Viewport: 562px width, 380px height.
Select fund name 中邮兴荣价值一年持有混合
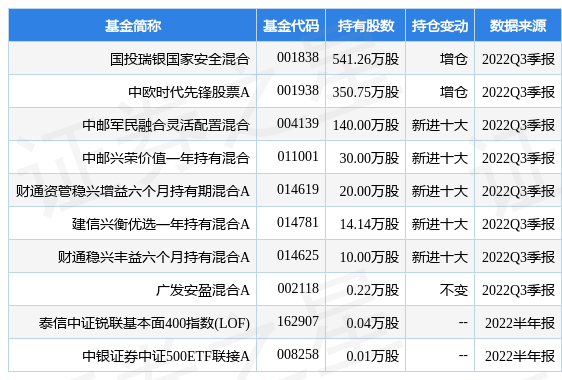pos(166,158)
